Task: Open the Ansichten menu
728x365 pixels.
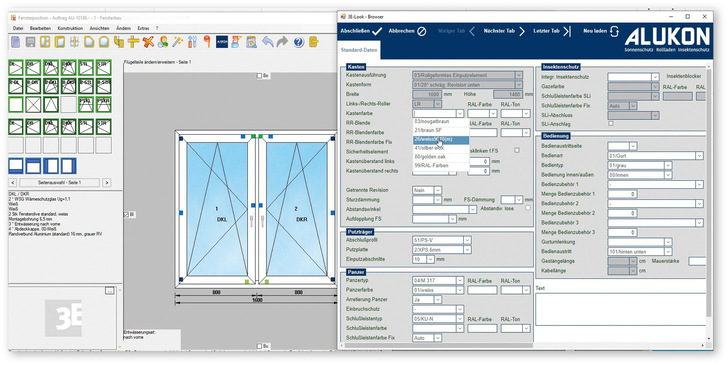Action: pos(99,28)
